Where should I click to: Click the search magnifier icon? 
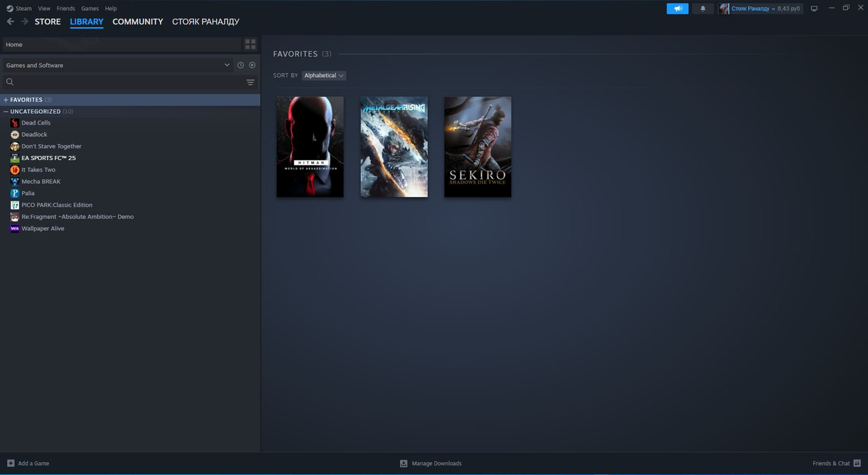[x=9, y=82]
